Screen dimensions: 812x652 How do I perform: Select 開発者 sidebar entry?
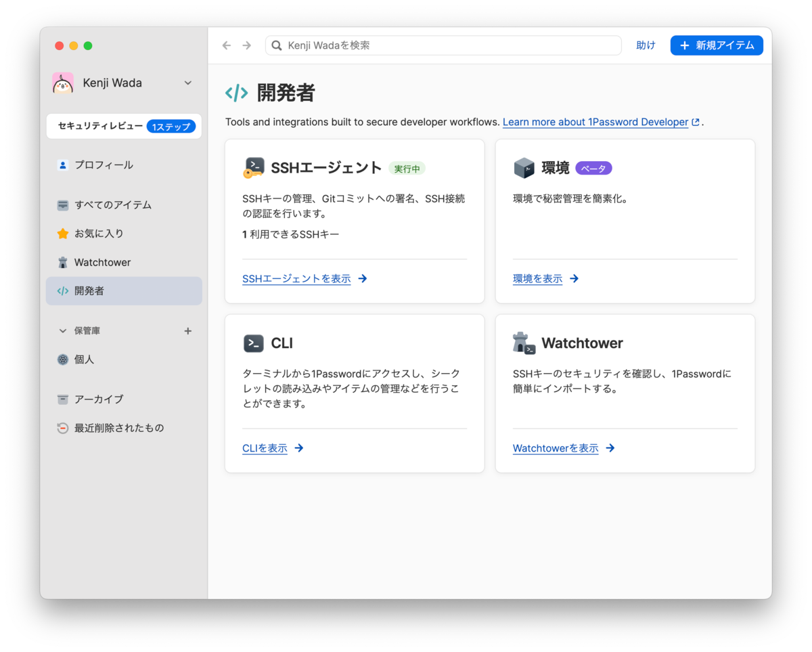(124, 291)
